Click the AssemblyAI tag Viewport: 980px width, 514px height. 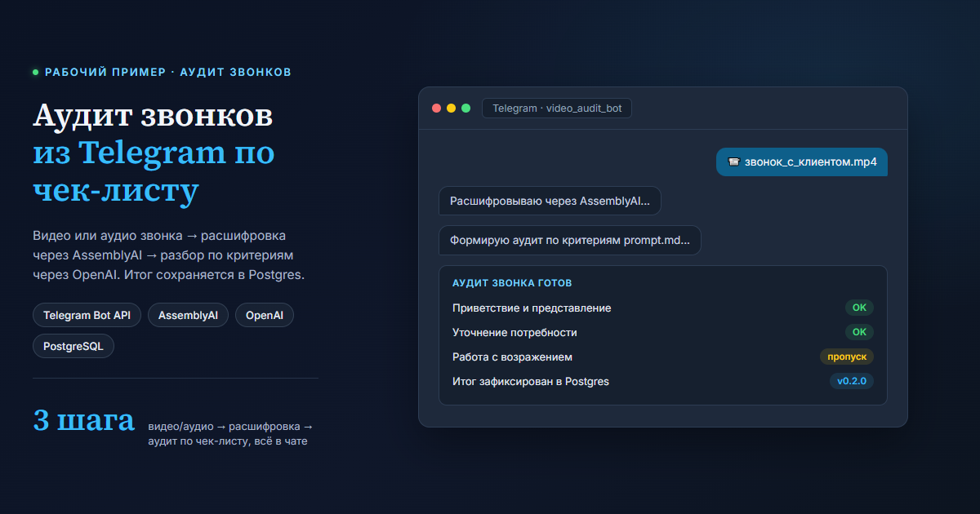click(x=189, y=315)
